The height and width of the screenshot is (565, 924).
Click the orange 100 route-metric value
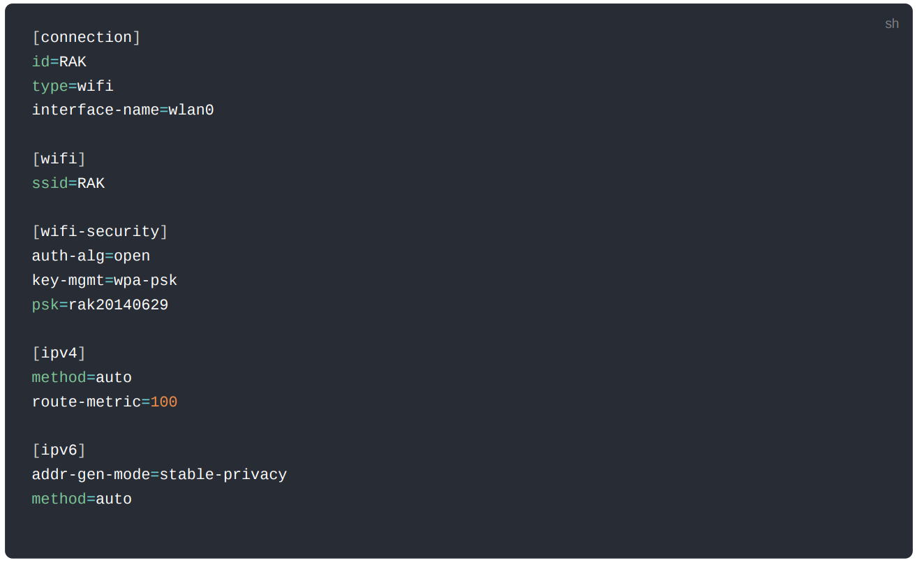coord(164,402)
